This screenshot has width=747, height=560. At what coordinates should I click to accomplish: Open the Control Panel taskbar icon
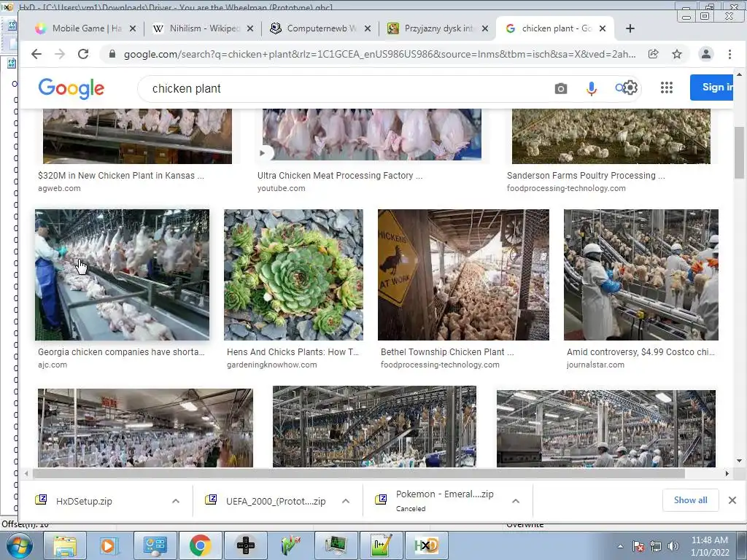[155, 545]
